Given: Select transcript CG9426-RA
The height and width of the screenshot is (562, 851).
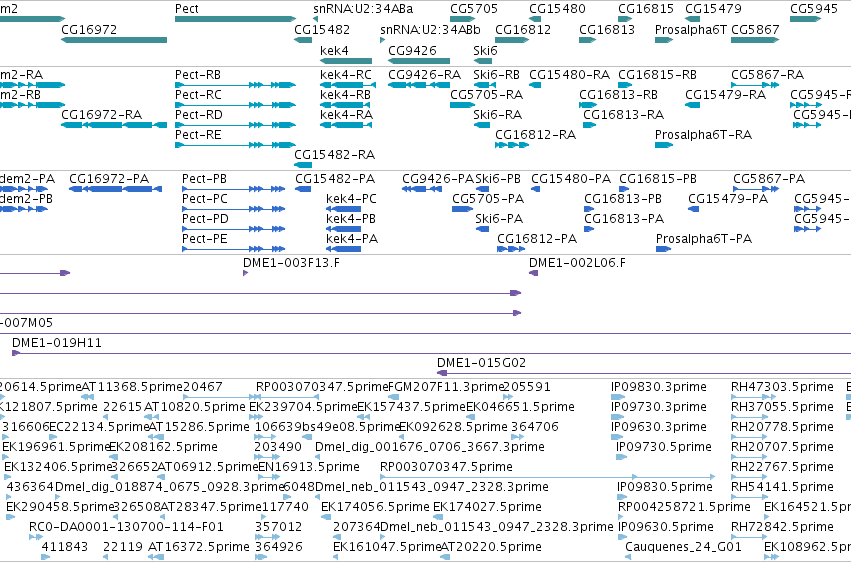Looking at the screenshot, I should point(419,85).
